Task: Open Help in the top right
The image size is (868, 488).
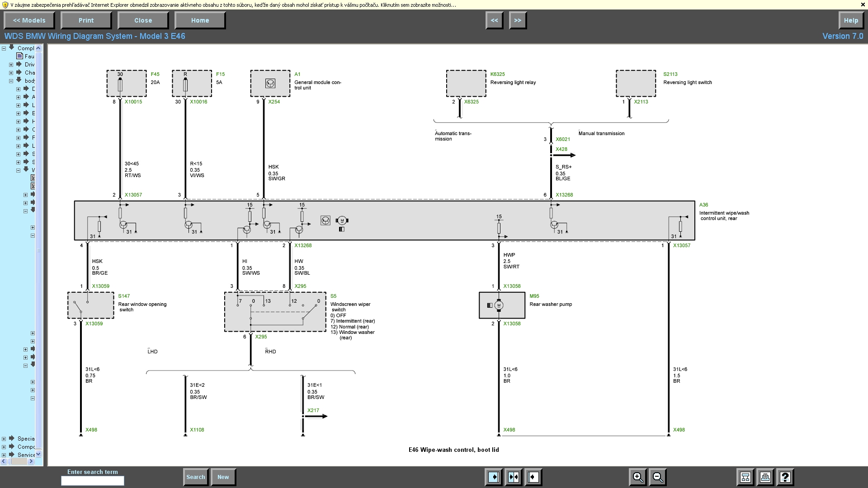Action: pyautogui.click(x=851, y=20)
